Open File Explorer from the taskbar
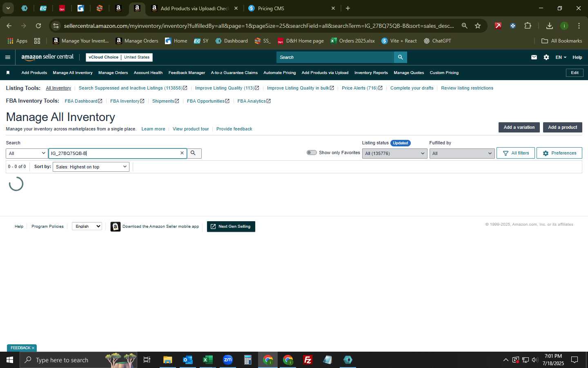 tap(167, 360)
